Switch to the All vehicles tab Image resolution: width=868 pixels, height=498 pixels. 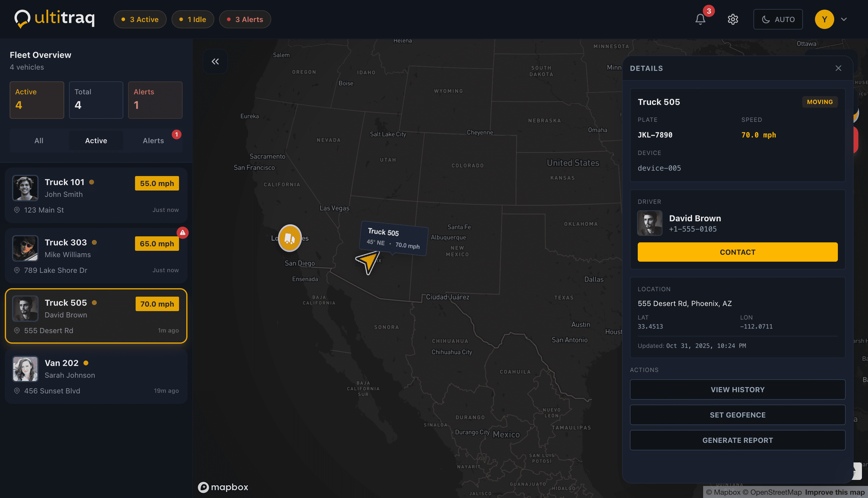39,140
